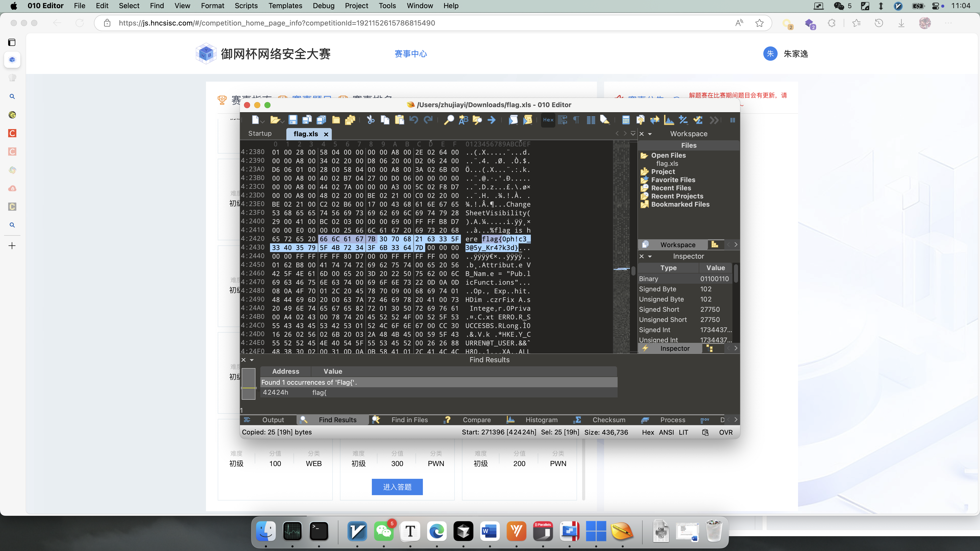Show next bottom output tabs chevron
Image resolution: width=980 pixels, height=551 pixels.
pyautogui.click(x=736, y=419)
